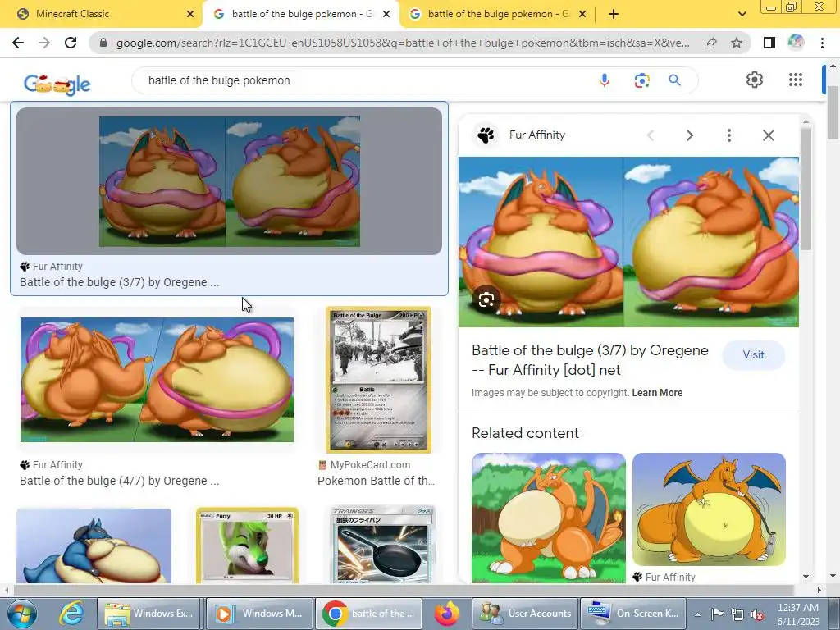Open the MyPokeCard.com Pokemon Battle result link
Image resolution: width=840 pixels, height=630 pixels.
pyautogui.click(x=376, y=481)
